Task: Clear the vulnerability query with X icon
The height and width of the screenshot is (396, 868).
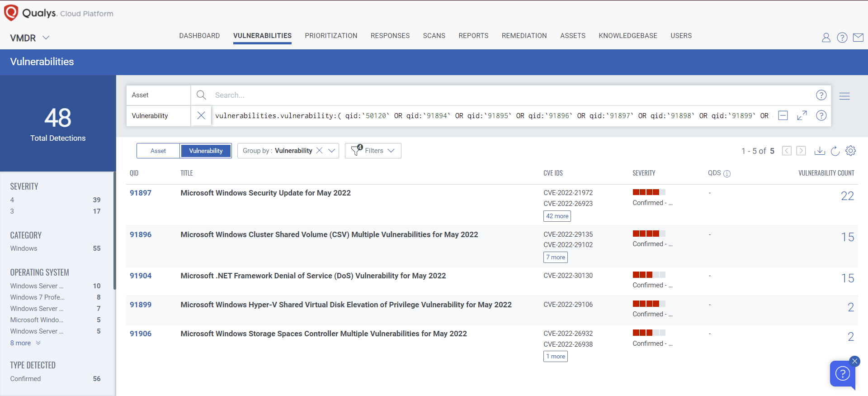Action: (x=201, y=115)
